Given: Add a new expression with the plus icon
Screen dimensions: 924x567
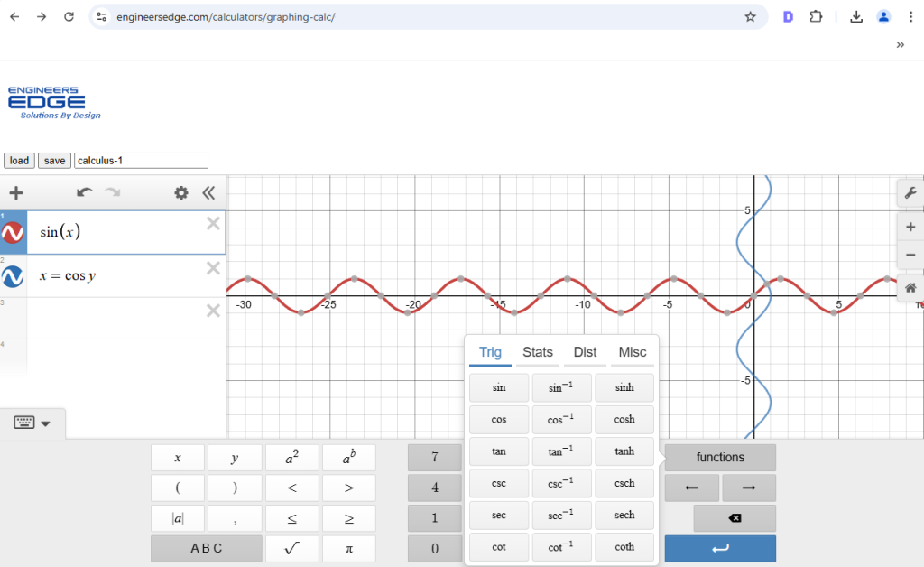Looking at the screenshot, I should (15, 192).
